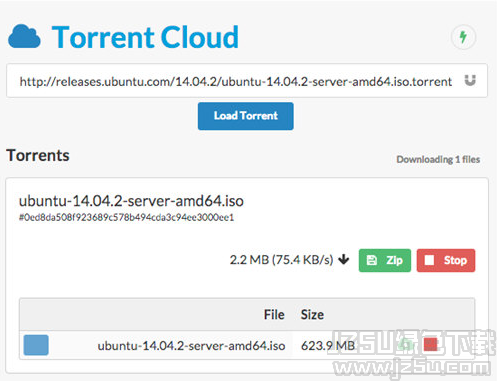Click the Torrents heading
Screen dimensions: 497x381
pyautogui.click(x=38, y=155)
